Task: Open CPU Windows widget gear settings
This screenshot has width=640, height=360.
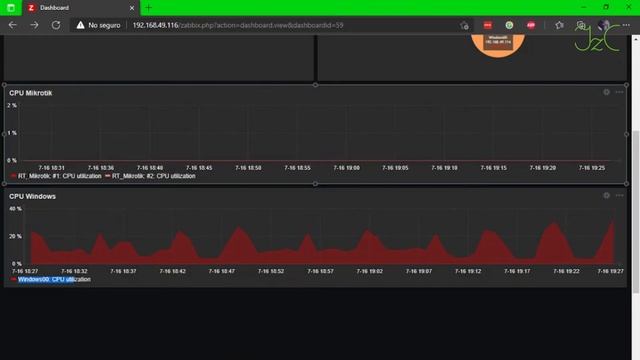Action: click(607, 196)
